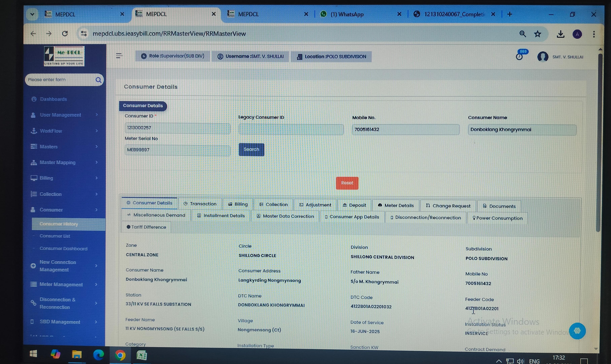This screenshot has height=364, width=611.
Task: Open Consumer List submenu item
Action: [55, 236]
